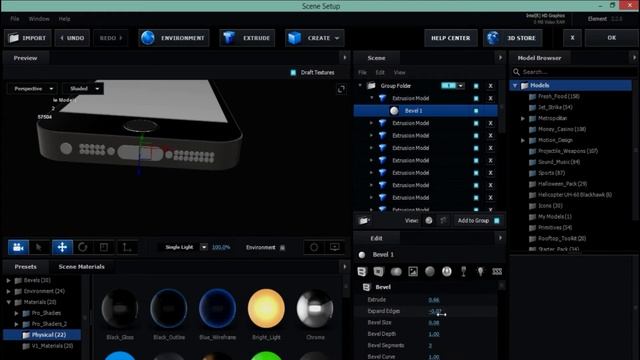Image resolution: width=640 pixels, height=360 pixels.
Task: Open the Single Light dropdown arrow
Action: coord(204,247)
